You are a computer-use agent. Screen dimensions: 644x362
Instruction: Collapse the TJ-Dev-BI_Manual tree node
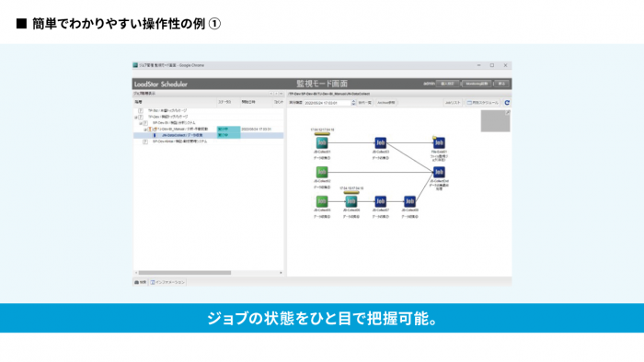point(145,130)
